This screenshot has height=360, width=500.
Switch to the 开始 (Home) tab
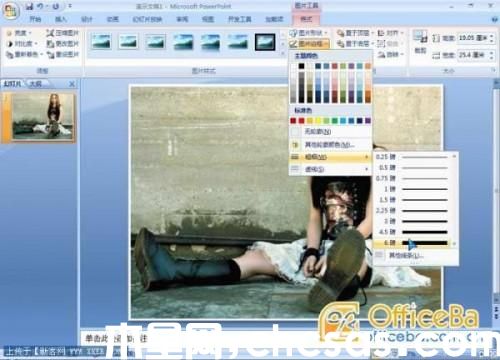tap(35, 19)
